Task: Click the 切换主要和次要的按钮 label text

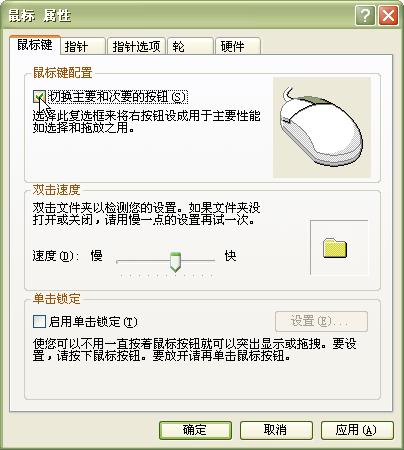Action: (x=117, y=97)
